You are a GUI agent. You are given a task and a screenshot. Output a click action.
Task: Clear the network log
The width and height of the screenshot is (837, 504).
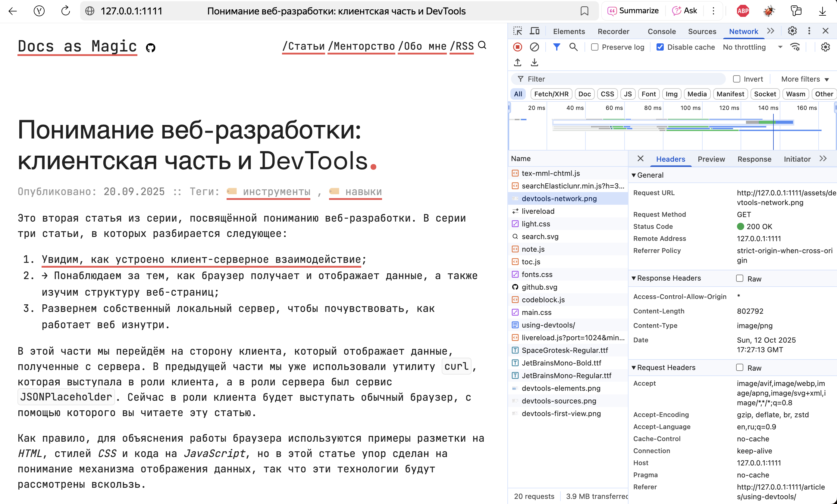tap(534, 47)
